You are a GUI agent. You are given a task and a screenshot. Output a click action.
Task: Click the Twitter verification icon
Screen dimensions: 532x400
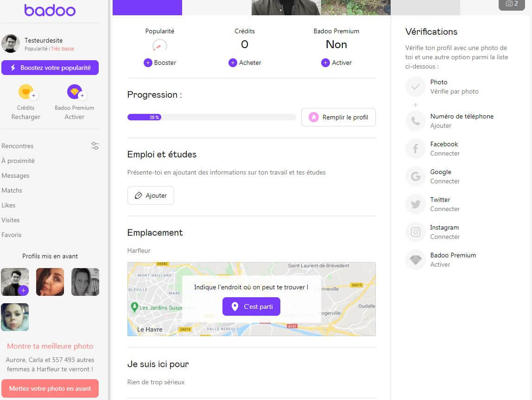click(x=415, y=204)
